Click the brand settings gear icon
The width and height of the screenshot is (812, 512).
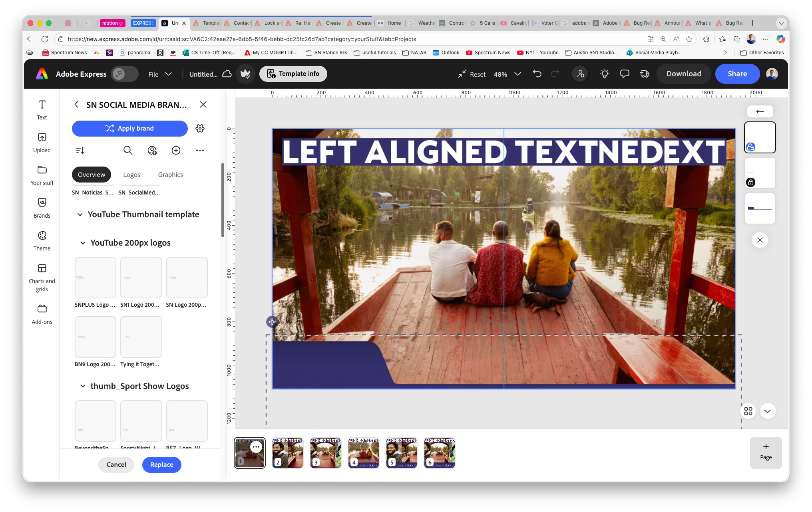tap(200, 128)
